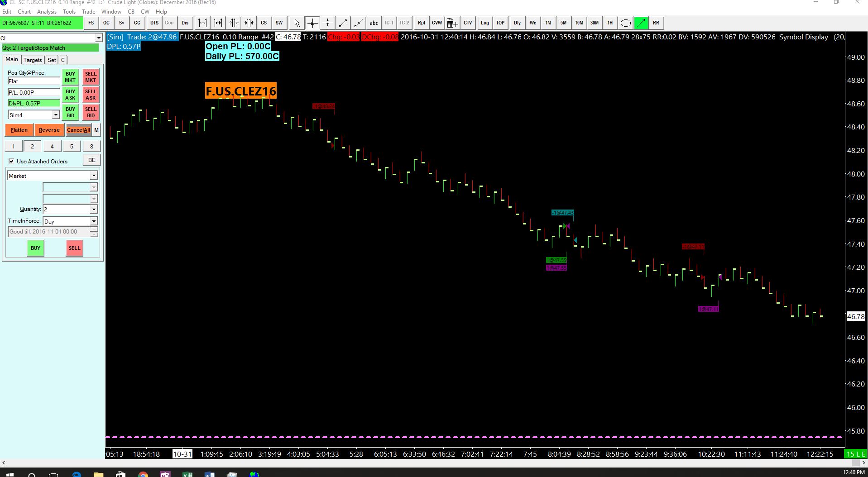
Task: Switch to the Set tab
Action: pyautogui.click(x=52, y=60)
